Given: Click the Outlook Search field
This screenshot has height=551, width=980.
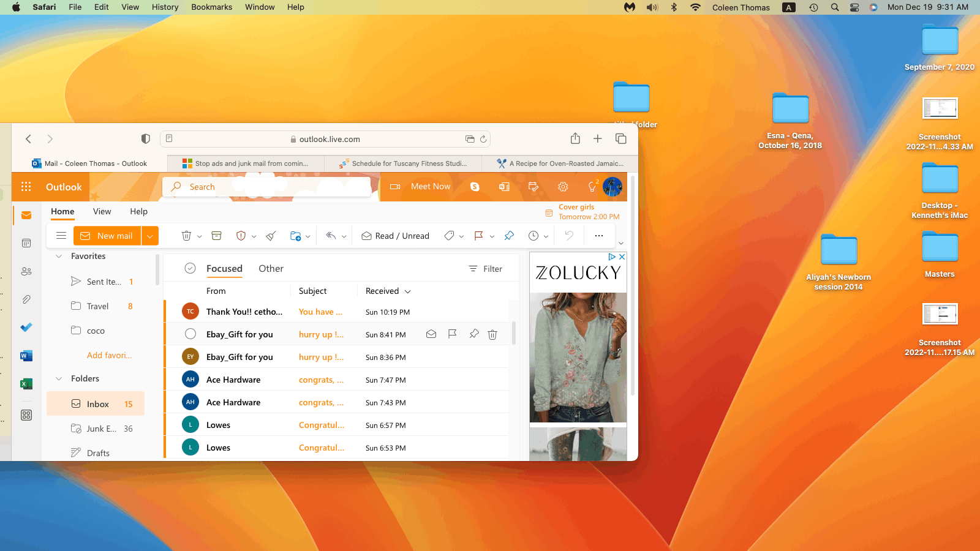Looking at the screenshot, I should tap(267, 187).
